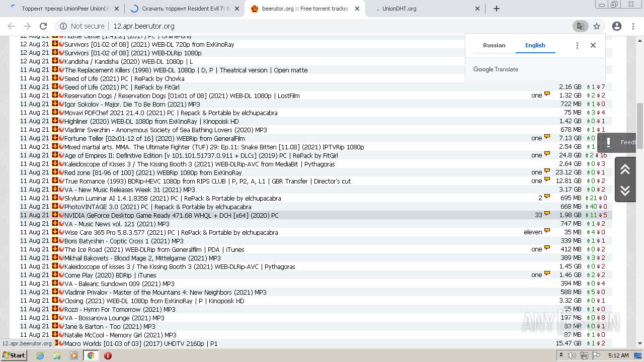Click the download icon for True Romance row

[x=55, y=180]
